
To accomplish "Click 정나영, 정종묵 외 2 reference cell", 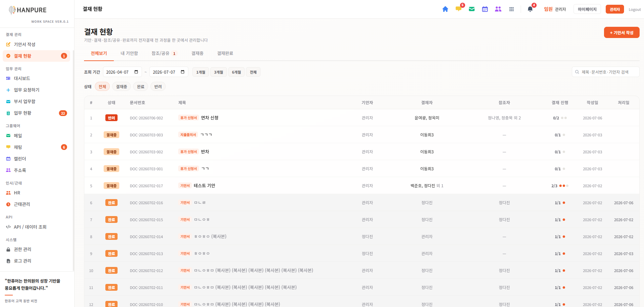I will [x=504, y=118].
